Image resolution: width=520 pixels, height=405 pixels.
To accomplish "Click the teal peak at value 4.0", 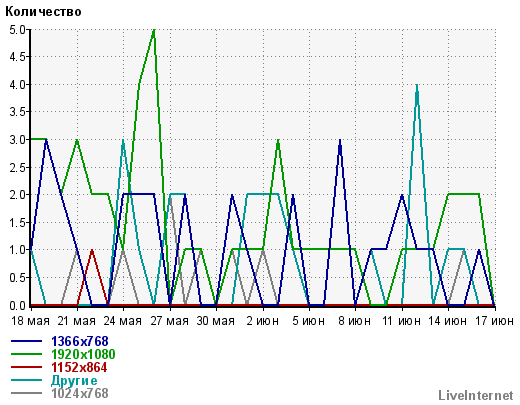I will [417, 86].
